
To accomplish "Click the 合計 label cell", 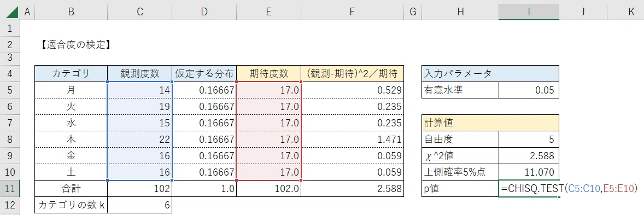I will tap(71, 189).
